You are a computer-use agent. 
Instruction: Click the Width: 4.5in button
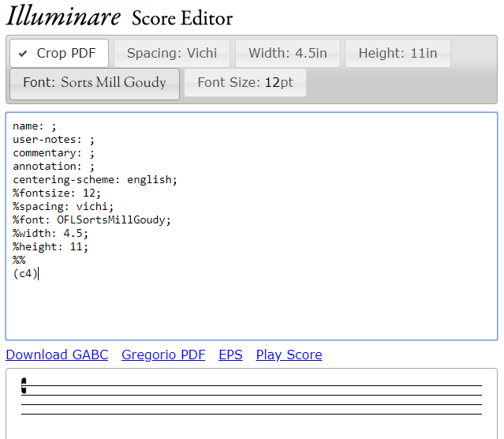click(x=288, y=54)
